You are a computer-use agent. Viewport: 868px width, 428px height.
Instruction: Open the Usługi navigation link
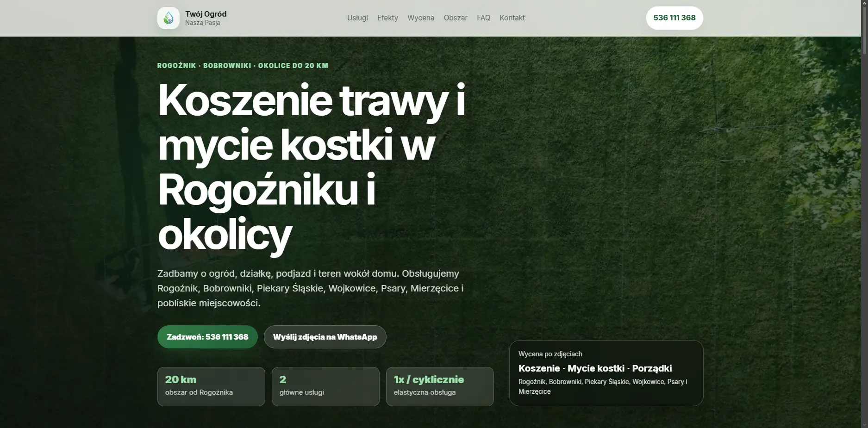[x=357, y=18]
